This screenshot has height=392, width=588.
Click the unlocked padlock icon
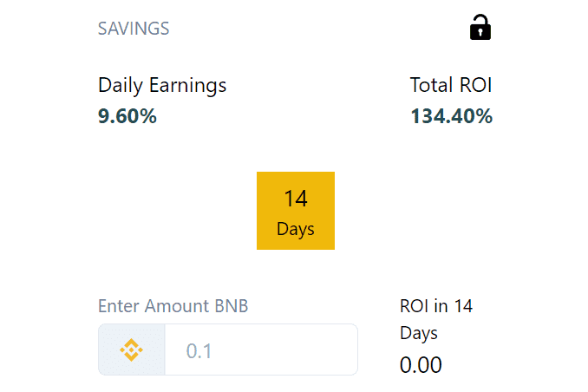coord(480,28)
